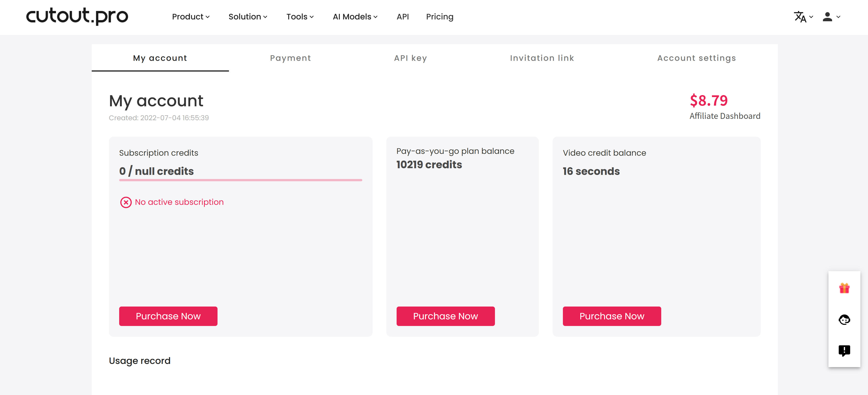Click Purchase Now under Pay-as-you-go balance

[x=446, y=316]
